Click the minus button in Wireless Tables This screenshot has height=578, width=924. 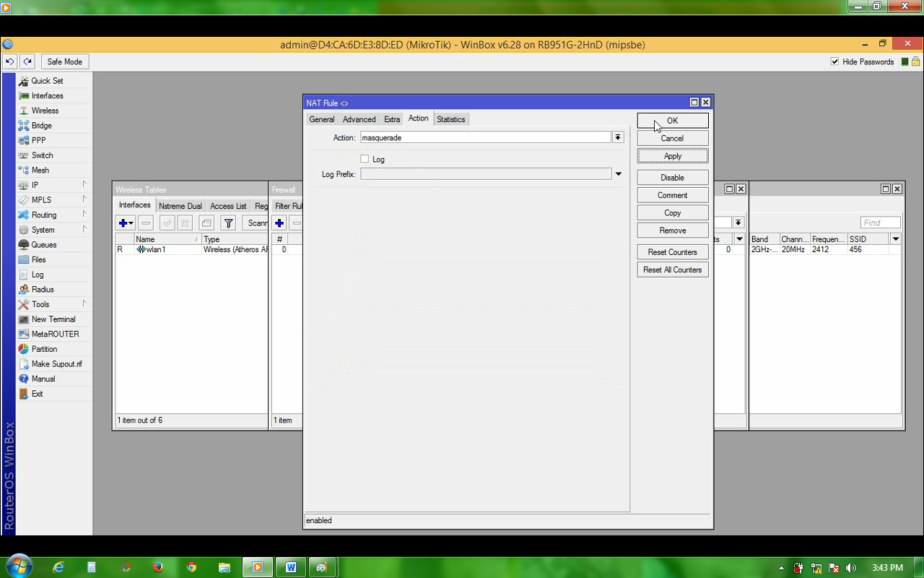pyautogui.click(x=146, y=223)
